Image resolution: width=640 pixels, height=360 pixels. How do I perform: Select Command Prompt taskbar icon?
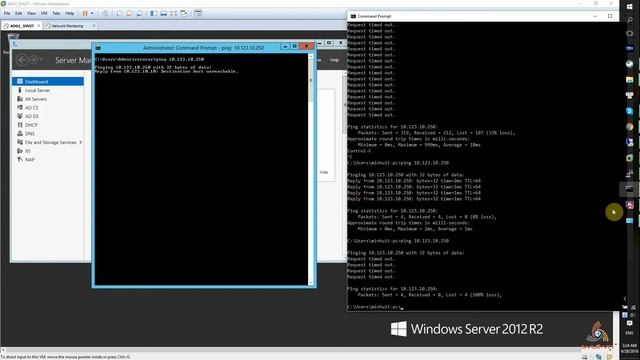pos(629,189)
